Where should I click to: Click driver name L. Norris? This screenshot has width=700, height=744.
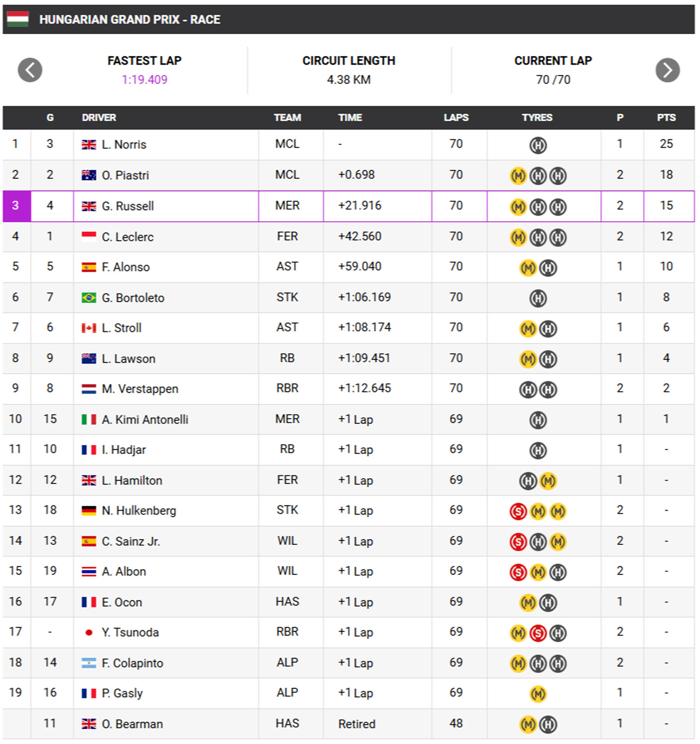tap(124, 145)
